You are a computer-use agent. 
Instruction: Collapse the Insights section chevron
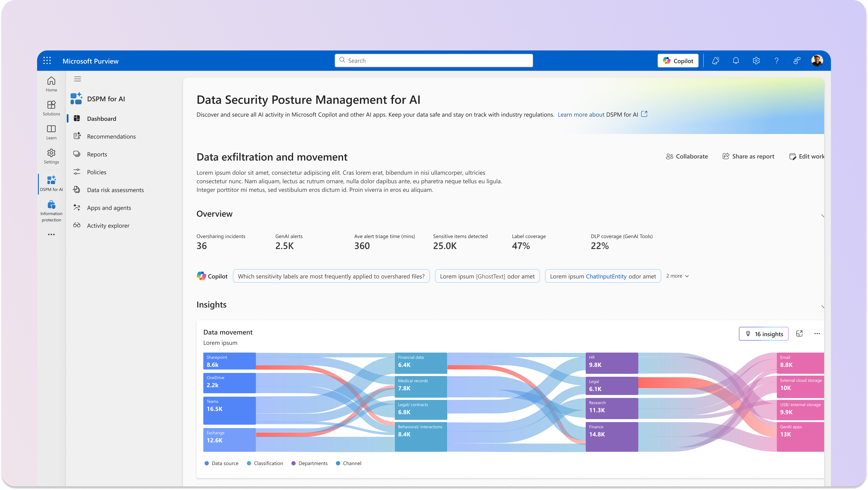822,306
